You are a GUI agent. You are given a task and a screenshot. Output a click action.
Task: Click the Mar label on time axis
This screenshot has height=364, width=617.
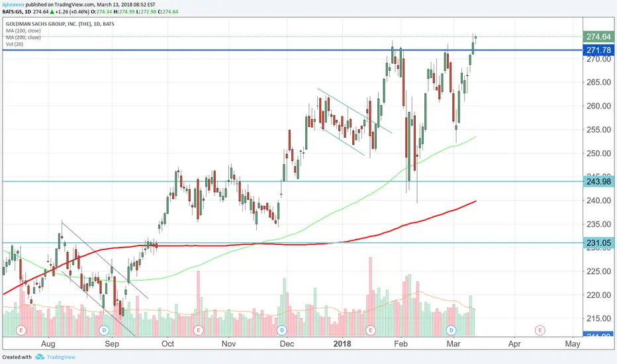(x=453, y=343)
